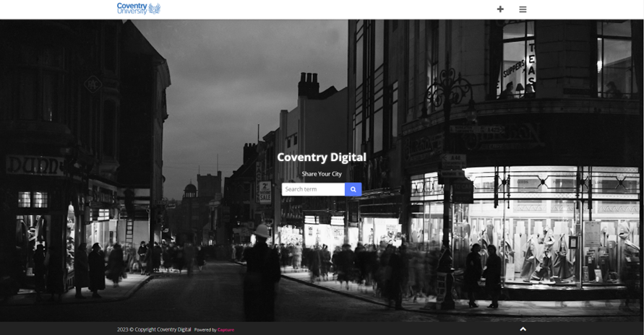The width and height of the screenshot is (644, 335).
Task: Click the 2023 copyright text in footer
Action: click(154, 330)
